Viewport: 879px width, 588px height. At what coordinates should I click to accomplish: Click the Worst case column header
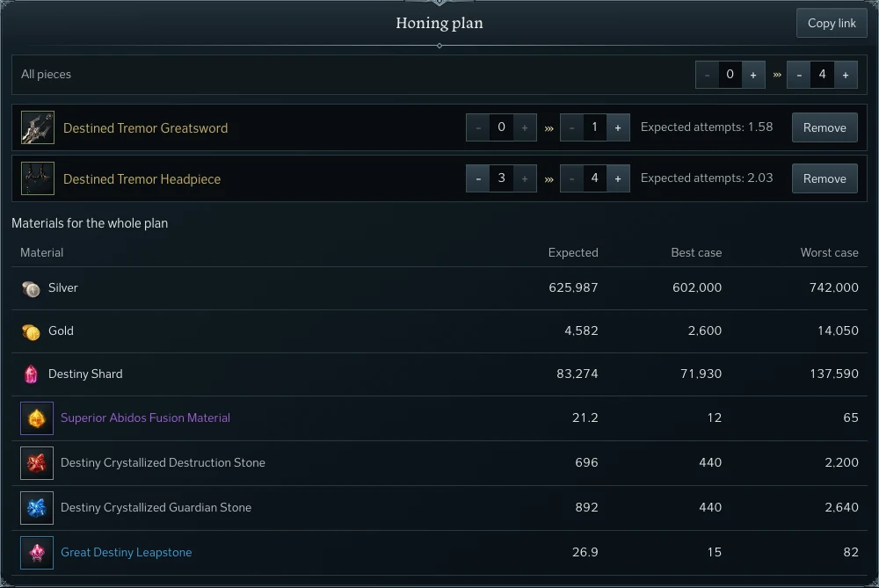(829, 253)
